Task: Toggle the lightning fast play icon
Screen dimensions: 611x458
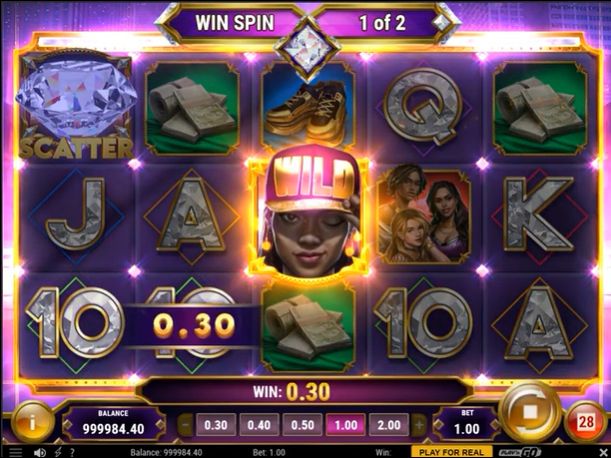Action: click(58, 453)
